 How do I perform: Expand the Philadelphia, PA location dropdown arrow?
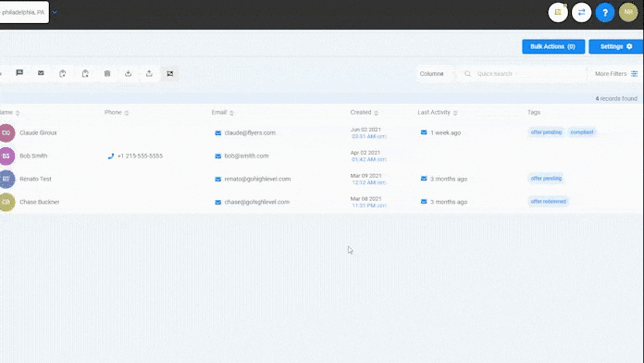click(x=55, y=12)
